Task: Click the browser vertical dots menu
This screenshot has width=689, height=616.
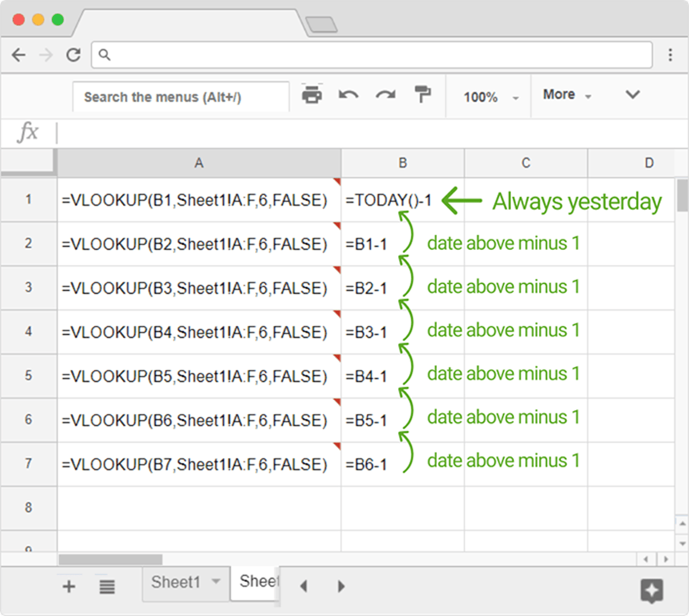Action: coord(670,55)
